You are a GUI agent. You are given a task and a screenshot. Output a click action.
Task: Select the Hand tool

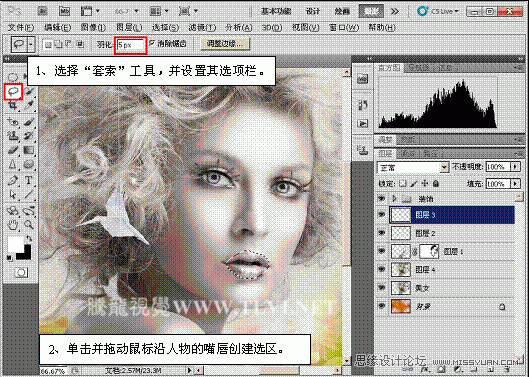13,224
